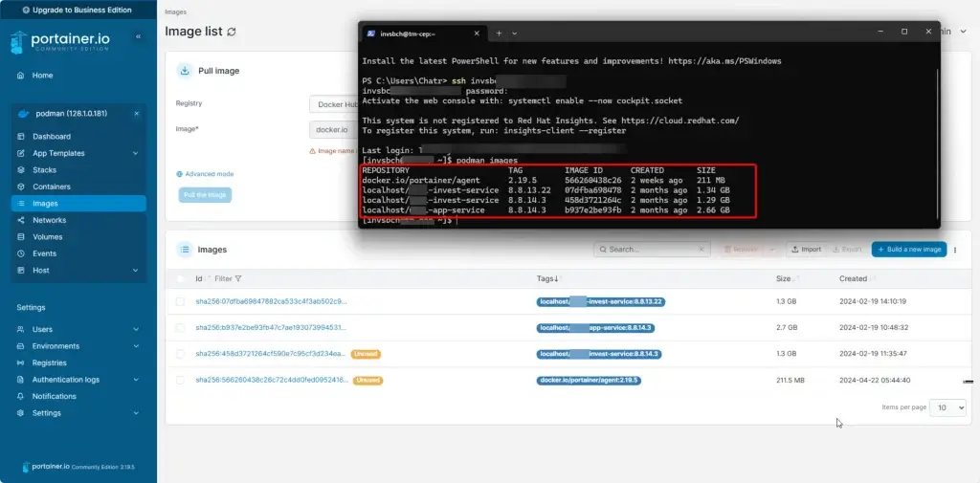The width and height of the screenshot is (980, 483).
Task: Expand the Authentication logs submenu chevron
Action: (x=136, y=380)
